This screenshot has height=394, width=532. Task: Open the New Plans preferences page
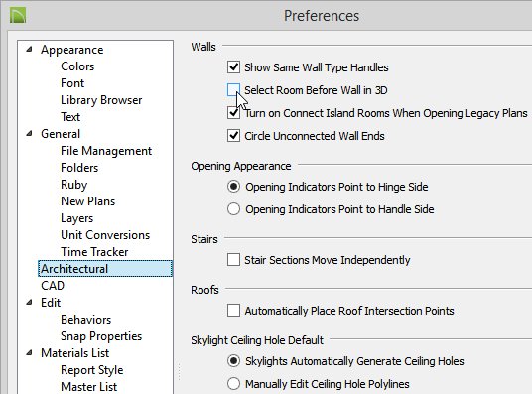click(88, 201)
